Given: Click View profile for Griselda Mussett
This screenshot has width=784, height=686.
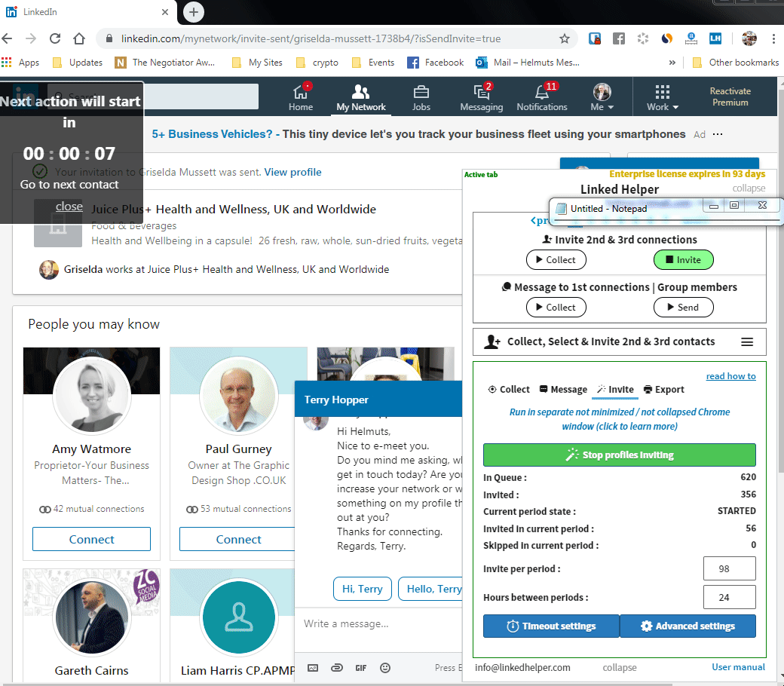Looking at the screenshot, I should pos(292,172).
